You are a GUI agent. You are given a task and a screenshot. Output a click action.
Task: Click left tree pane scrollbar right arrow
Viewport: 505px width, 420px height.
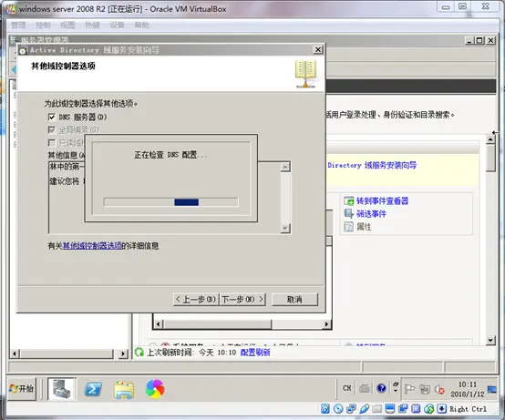[x=123, y=354]
